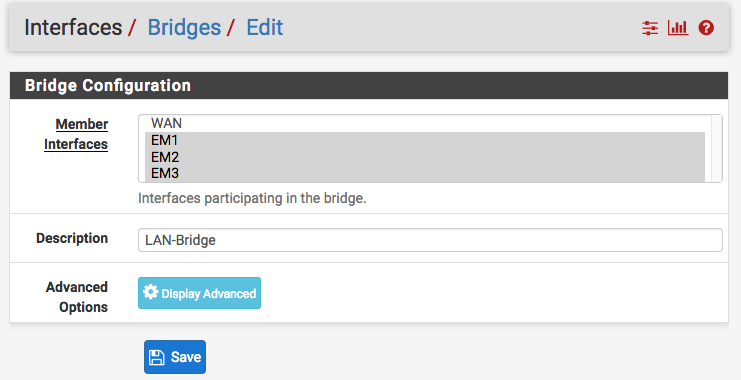Viewport: 741px width, 380px height.
Task: Select EM3 in the member interfaces list
Action: coord(424,173)
